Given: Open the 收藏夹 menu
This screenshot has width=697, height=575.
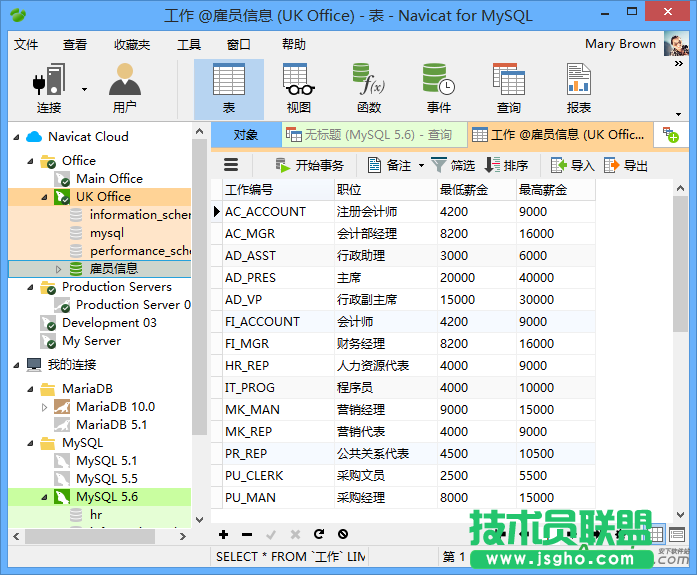Looking at the screenshot, I should point(132,44).
